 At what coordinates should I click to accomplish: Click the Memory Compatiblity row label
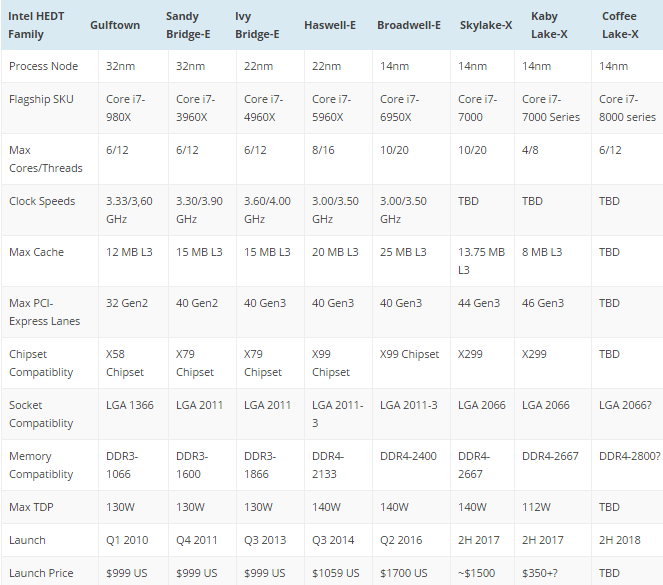point(41,465)
